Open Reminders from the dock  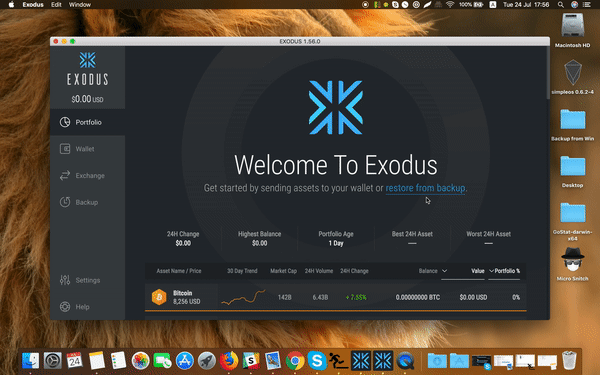tap(118, 360)
